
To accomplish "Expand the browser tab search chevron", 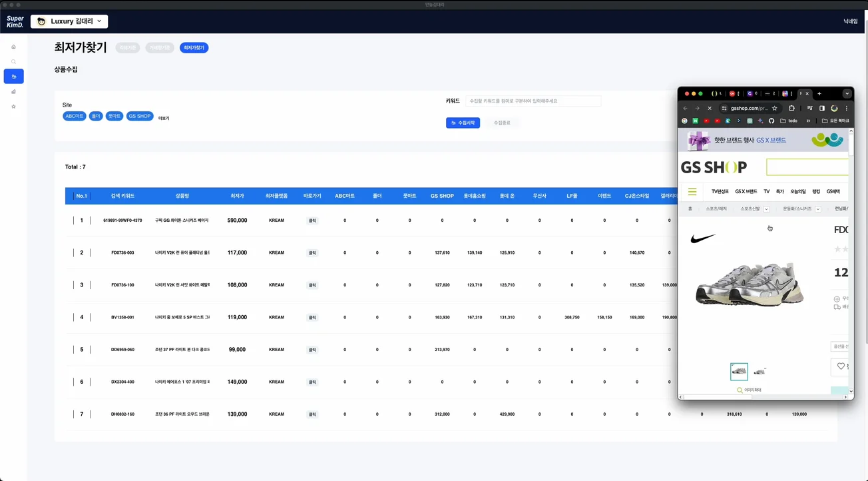I will click(847, 93).
